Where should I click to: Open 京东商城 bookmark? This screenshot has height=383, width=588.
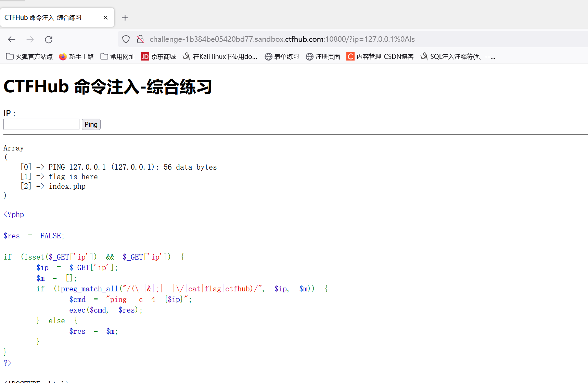[158, 56]
